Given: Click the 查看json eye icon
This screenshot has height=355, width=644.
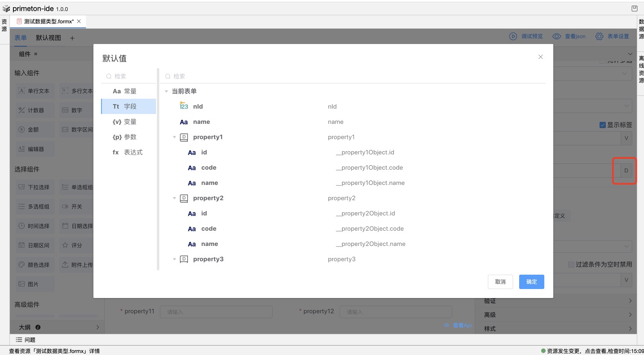Looking at the screenshot, I should (x=557, y=36).
